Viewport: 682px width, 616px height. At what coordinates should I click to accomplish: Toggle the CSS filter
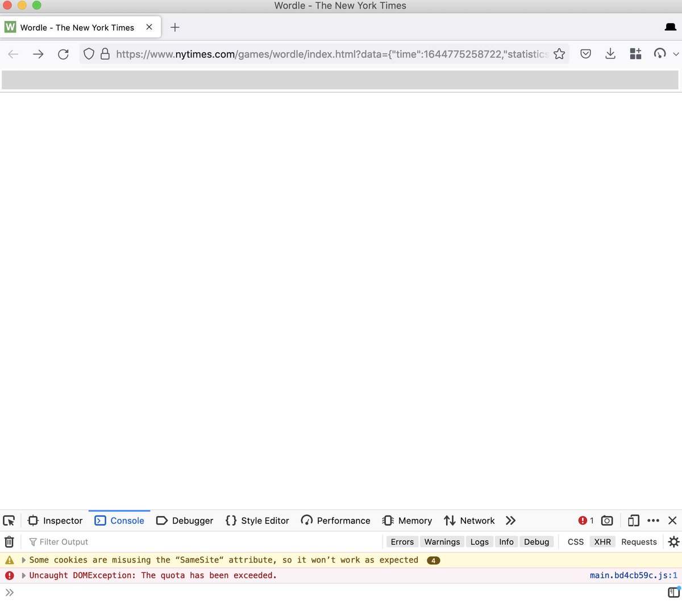[576, 542]
